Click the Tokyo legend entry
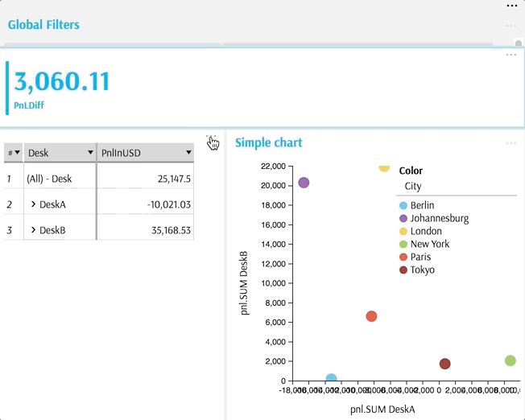The height and width of the screenshot is (420, 525). coord(417,270)
